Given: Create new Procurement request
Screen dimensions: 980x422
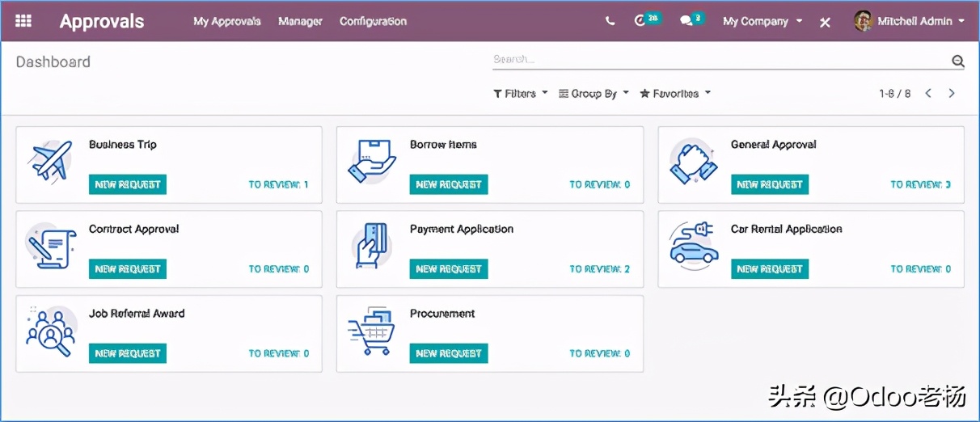Looking at the screenshot, I should (x=449, y=353).
